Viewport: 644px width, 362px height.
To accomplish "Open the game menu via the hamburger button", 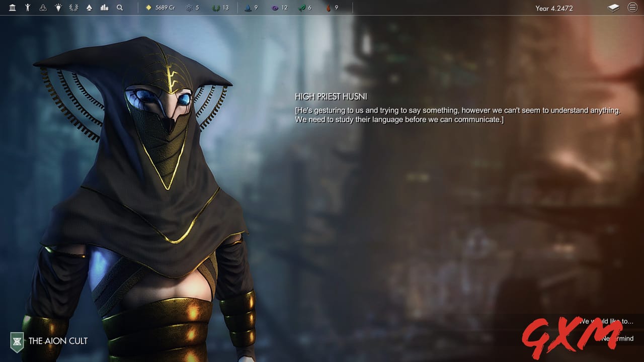I will point(632,8).
